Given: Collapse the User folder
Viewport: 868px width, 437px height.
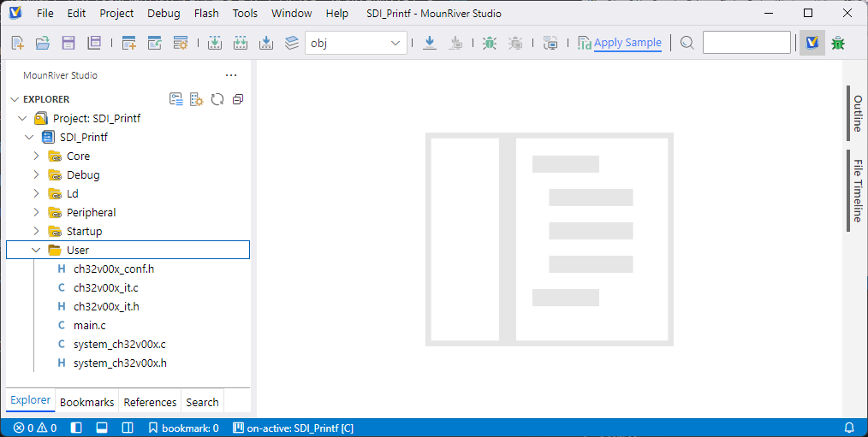Looking at the screenshot, I should point(36,251).
